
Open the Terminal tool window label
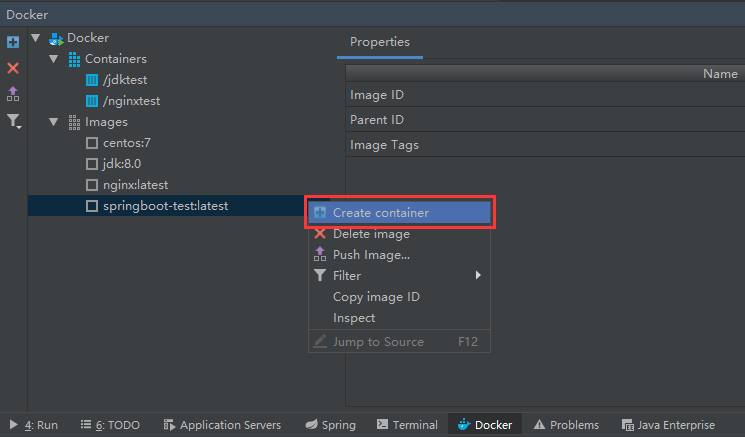415,425
